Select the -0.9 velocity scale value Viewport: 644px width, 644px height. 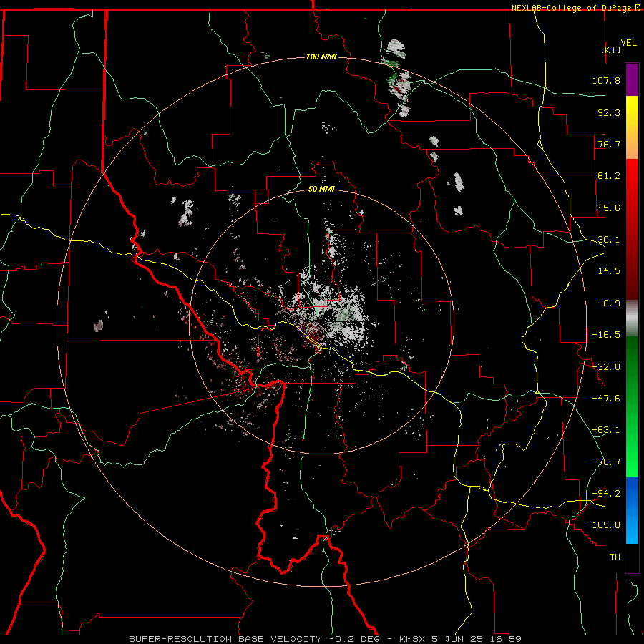pyautogui.click(x=609, y=303)
